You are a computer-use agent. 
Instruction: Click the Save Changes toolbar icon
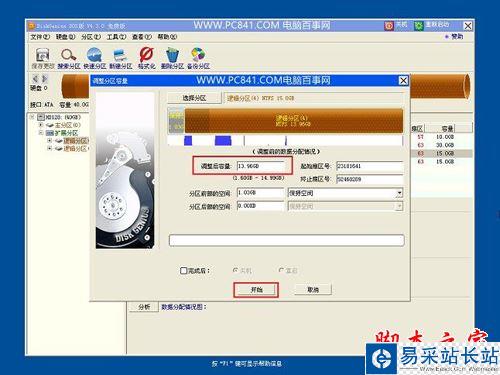coord(43,55)
